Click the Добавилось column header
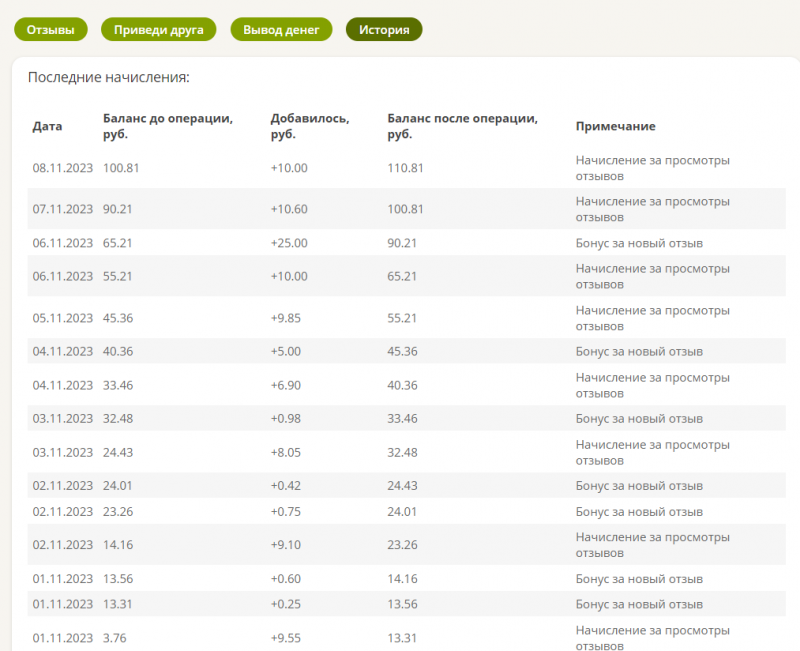 pos(310,126)
